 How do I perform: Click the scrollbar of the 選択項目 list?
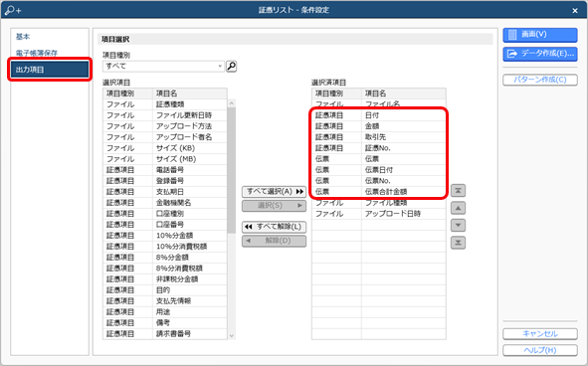pos(232,171)
